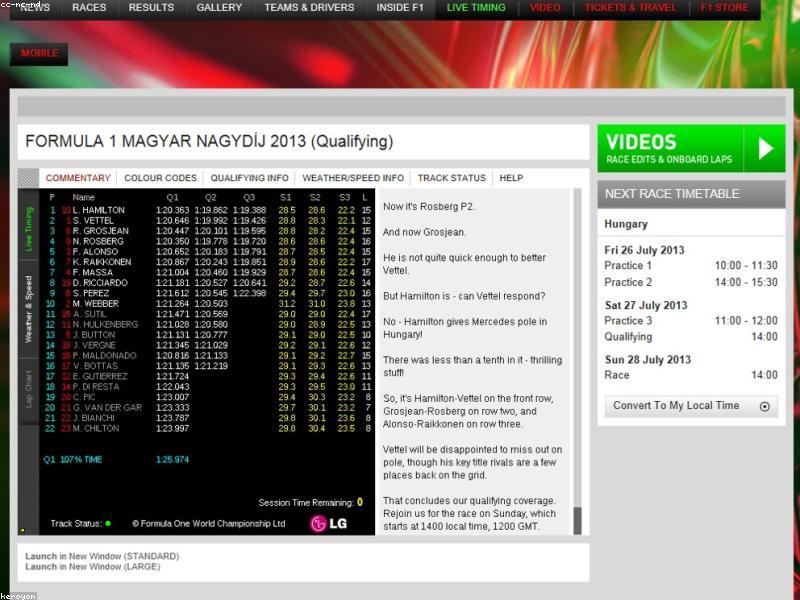Open the HELP tab
Viewport: 800px width, 600px height.
coord(511,178)
